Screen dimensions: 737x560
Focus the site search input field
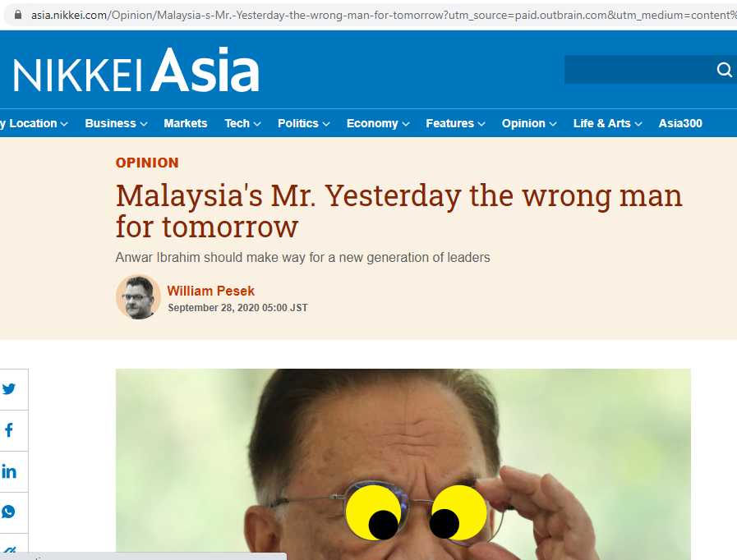click(639, 70)
